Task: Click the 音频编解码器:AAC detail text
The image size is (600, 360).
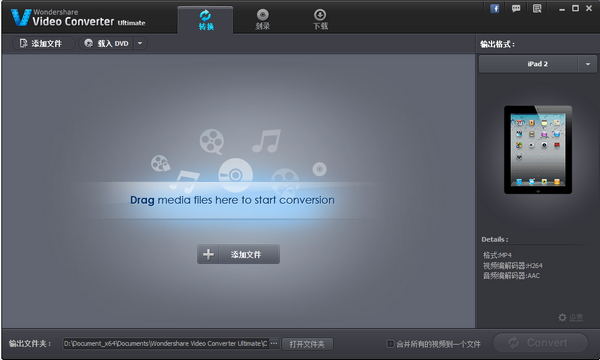Action: pyautogui.click(x=511, y=276)
